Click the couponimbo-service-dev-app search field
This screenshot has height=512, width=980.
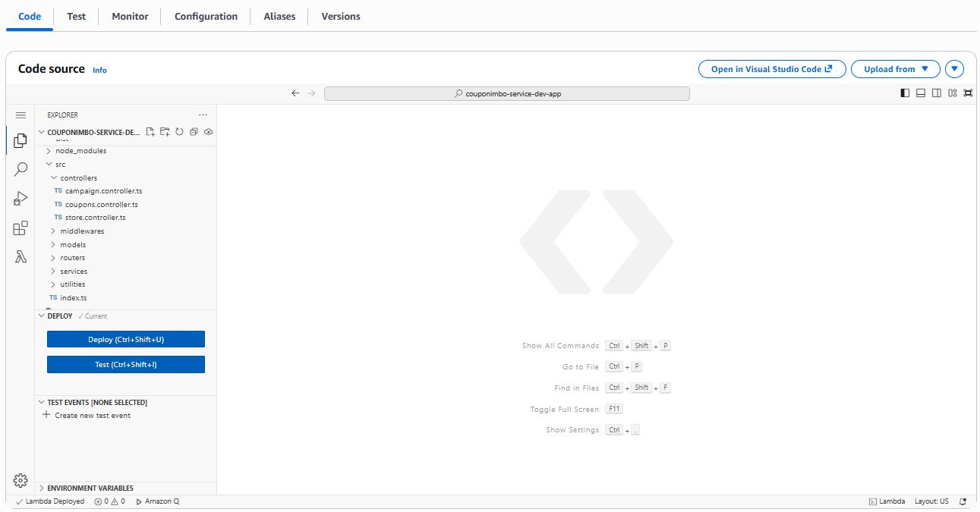pyautogui.click(x=507, y=93)
